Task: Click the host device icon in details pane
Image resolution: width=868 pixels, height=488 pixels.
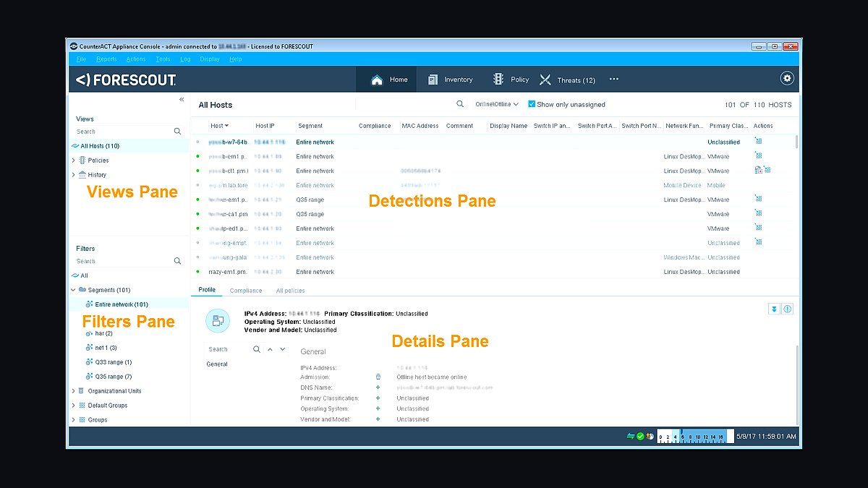Action: 218,320
